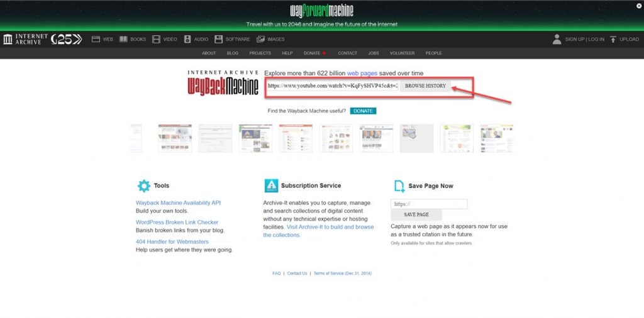Click the Save Page Now heading

point(431,186)
